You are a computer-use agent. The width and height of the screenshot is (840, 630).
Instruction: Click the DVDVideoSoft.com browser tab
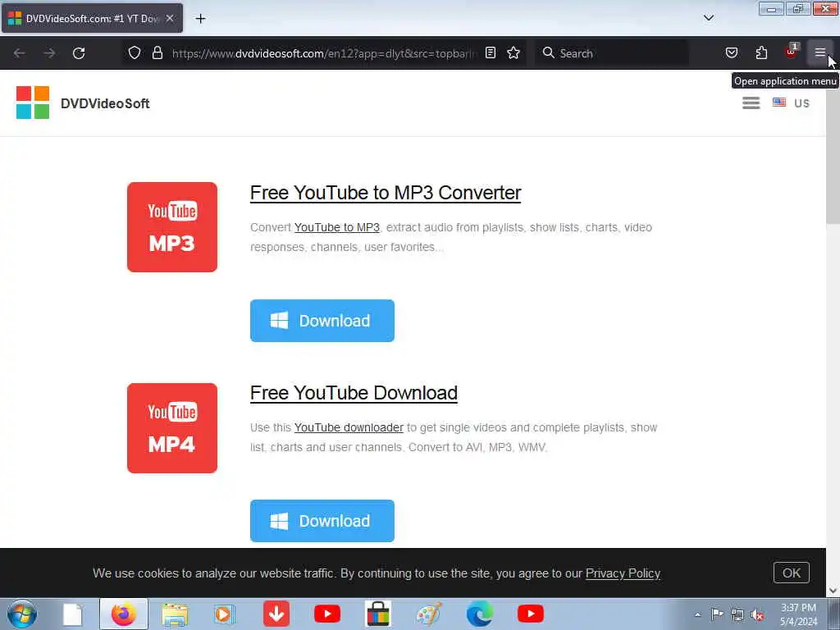pos(92,18)
